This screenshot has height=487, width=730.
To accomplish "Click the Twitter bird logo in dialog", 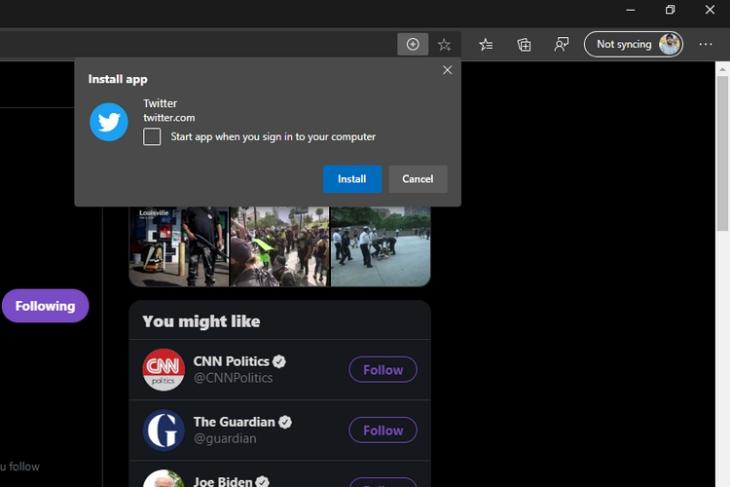I will [x=109, y=122].
